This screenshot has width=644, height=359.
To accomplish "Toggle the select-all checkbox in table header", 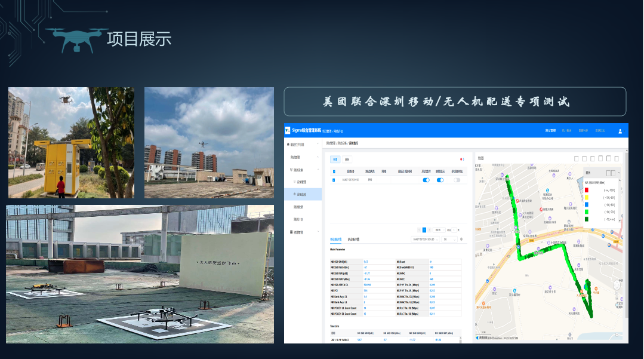I will click(x=334, y=171).
